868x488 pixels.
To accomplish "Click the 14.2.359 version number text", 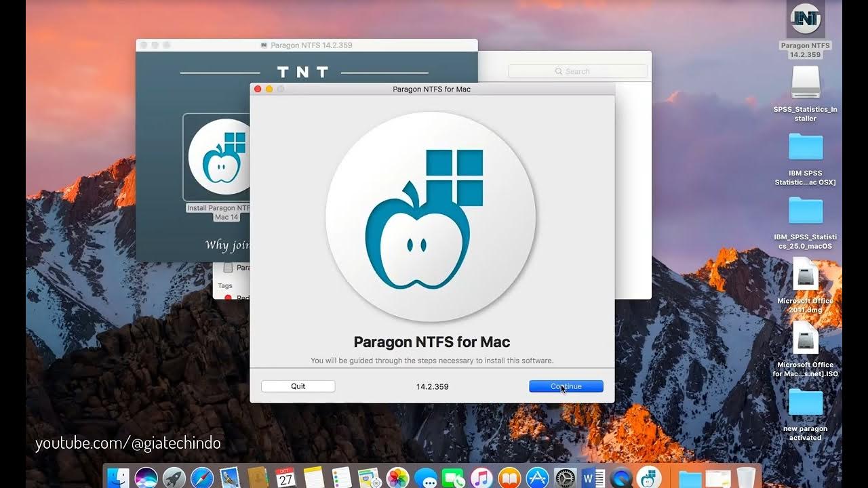I will (432, 386).
